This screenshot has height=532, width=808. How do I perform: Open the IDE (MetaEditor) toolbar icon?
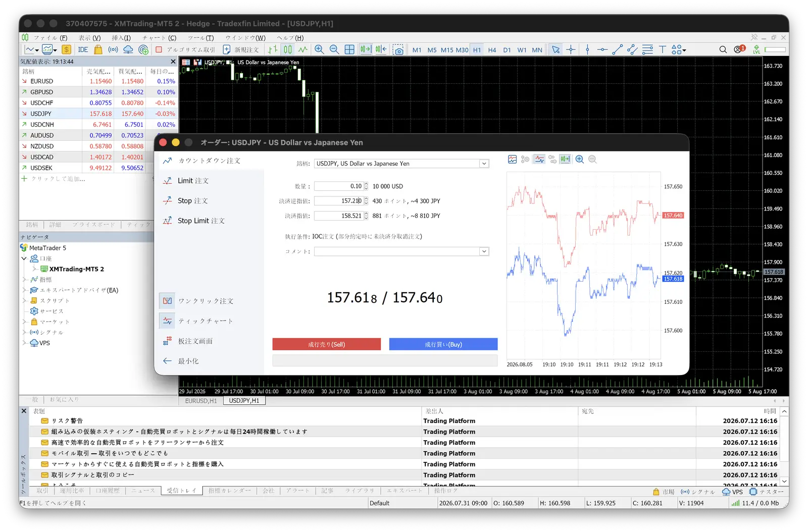click(x=83, y=49)
